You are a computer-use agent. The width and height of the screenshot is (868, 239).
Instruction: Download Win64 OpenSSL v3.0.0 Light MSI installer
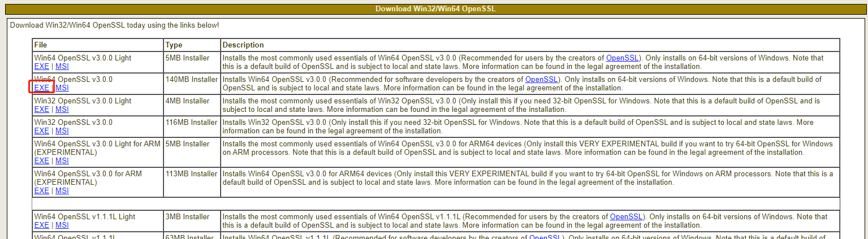[x=62, y=67]
